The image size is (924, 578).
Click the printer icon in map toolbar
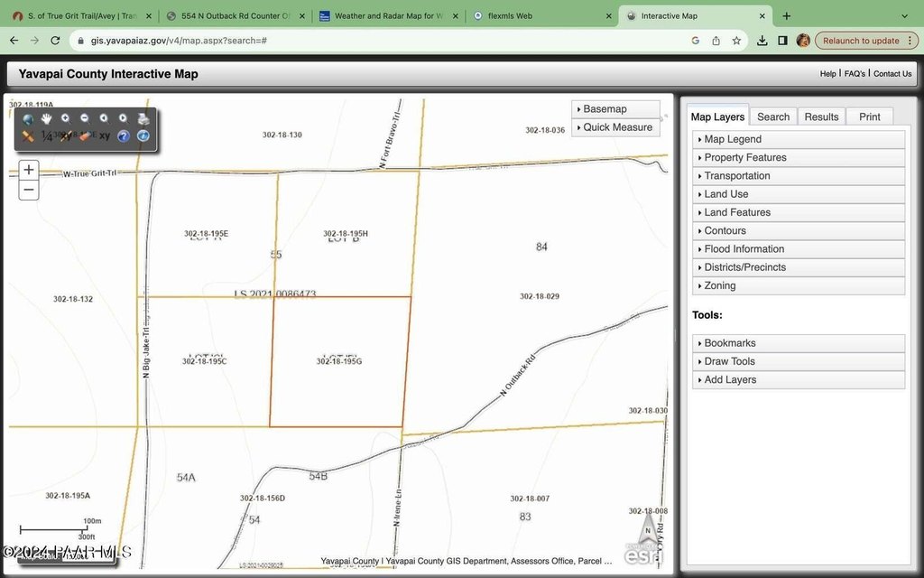point(143,119)
